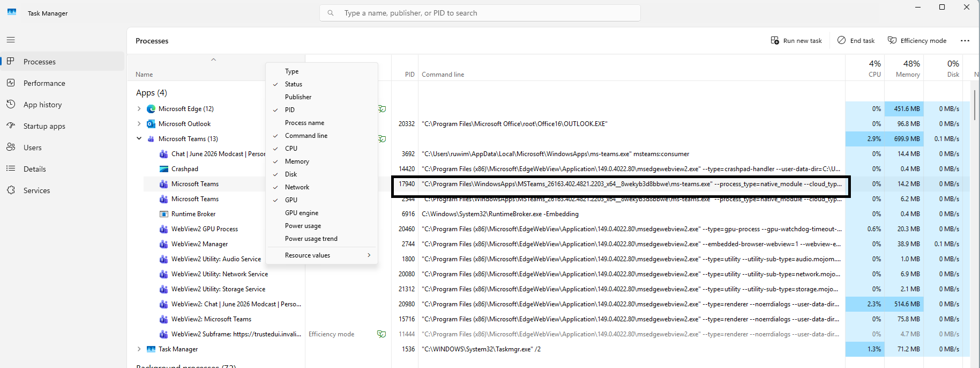Click the Crashpad process icon

164,169
